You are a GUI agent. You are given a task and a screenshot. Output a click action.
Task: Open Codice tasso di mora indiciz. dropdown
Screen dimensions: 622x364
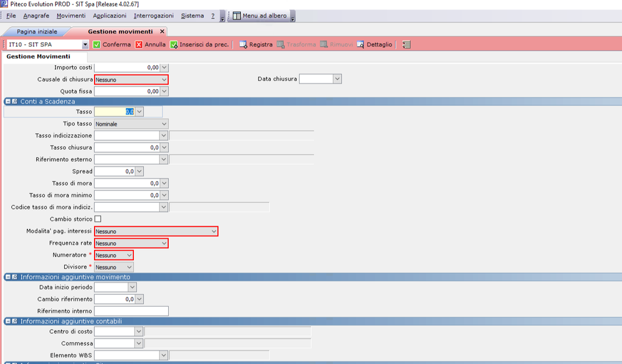[163, 207]
